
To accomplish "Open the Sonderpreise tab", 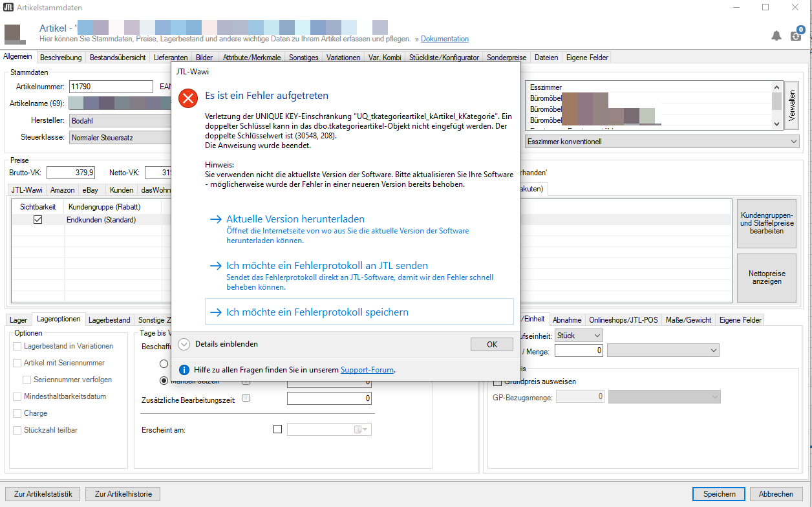I will pyautogui.click(x=507, y=58).
